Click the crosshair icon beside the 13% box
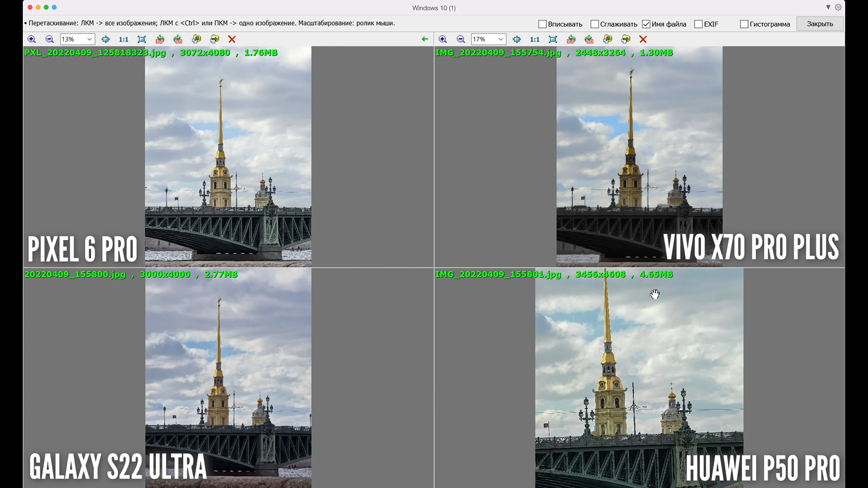The width and height of the screenshot is (868, 488). [105, 39]
